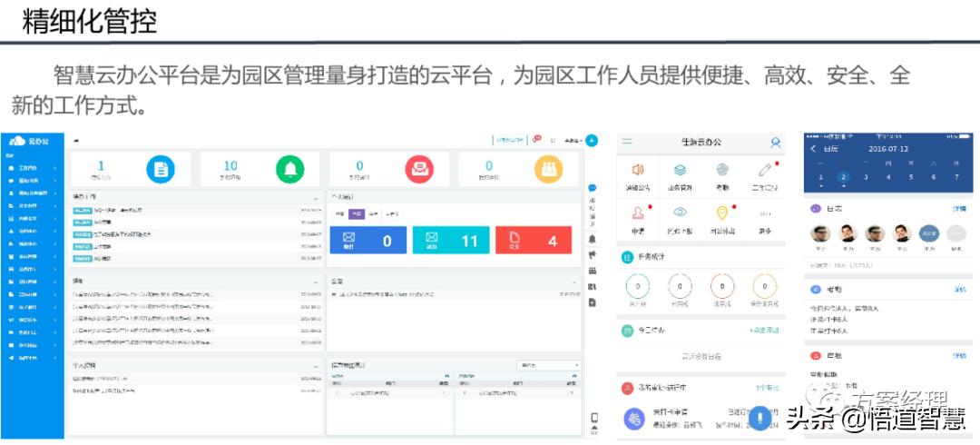Viewport: 980px width, 445px height.
Task: Tap the user profile icon at the mobile header's right
Action: point(776,143)
